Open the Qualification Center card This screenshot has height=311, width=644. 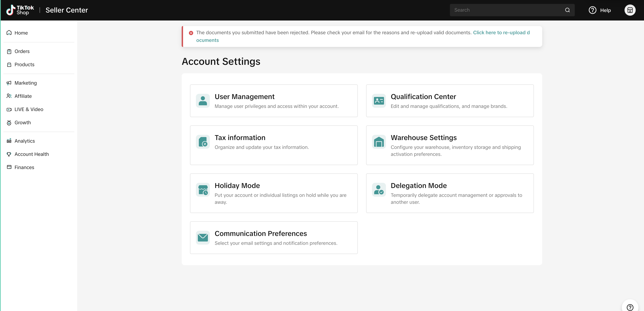(x=449, y=101)
